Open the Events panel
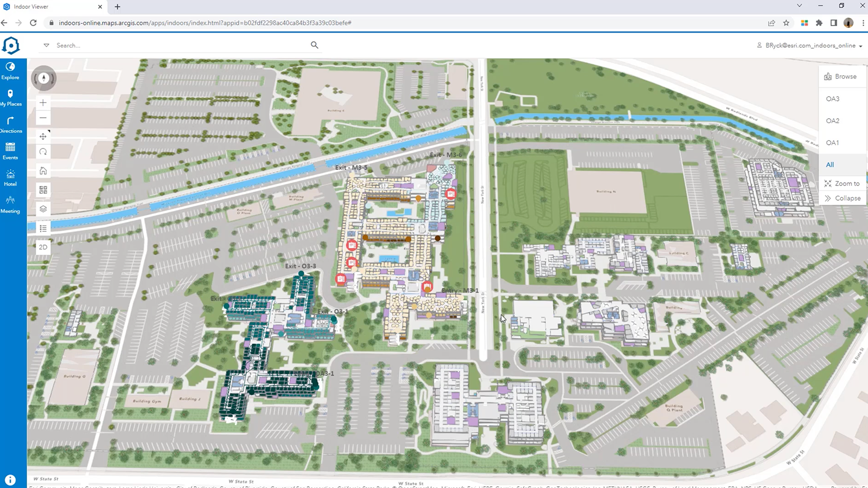Screen dimensions: 868x488 coord(10,151)
